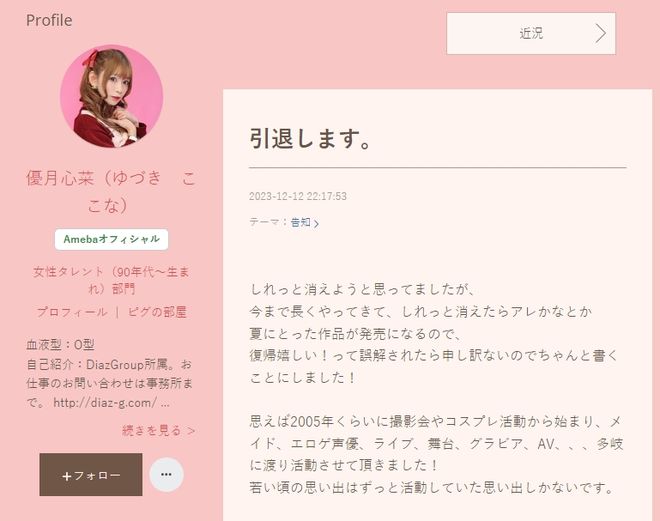Open the three-dot more options button
The image size is (660, 521).
(x=166, y=474)
